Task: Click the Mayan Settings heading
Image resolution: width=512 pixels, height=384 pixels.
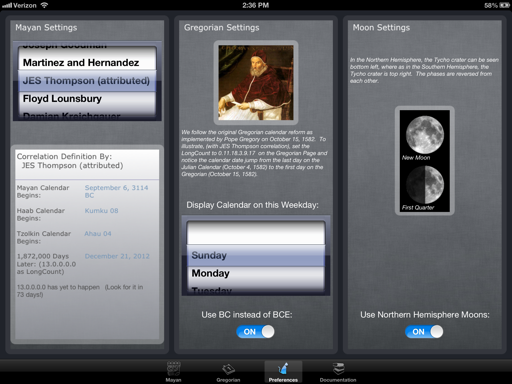Action: 46,28
